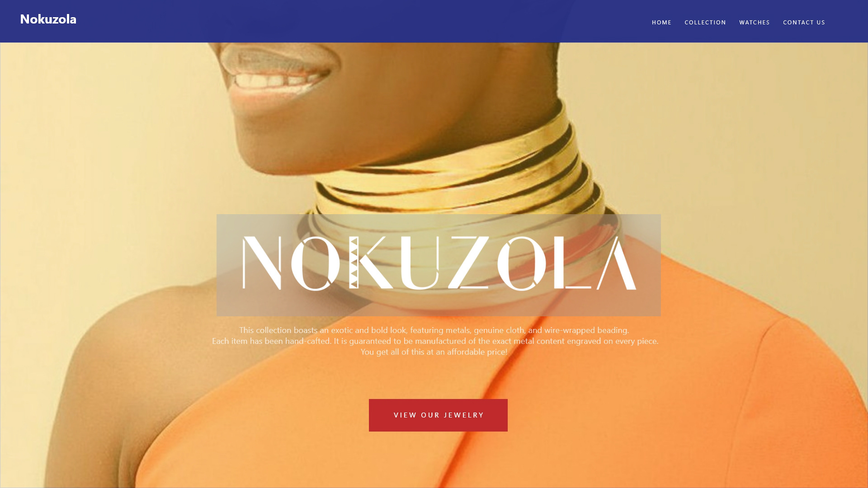Click the empty blue header bar area
The width and height of the screenshot is (868, 488).
[x=362, y=21]
